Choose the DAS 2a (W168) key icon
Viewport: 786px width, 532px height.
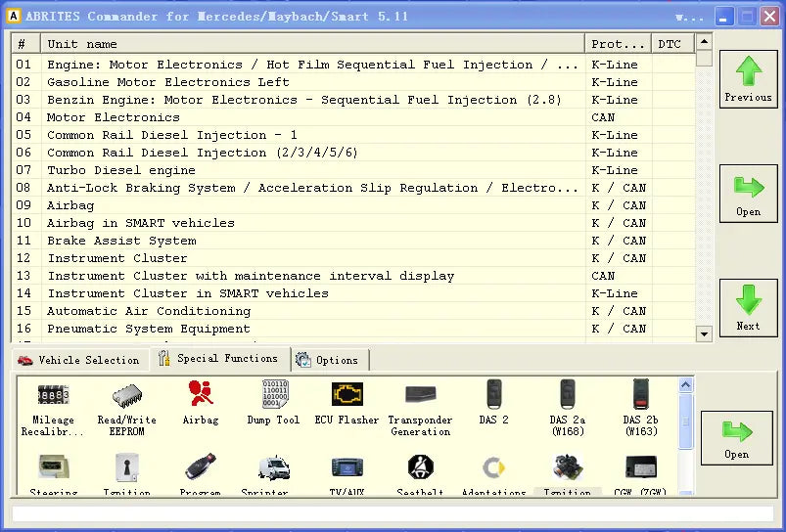click(567, 394)
